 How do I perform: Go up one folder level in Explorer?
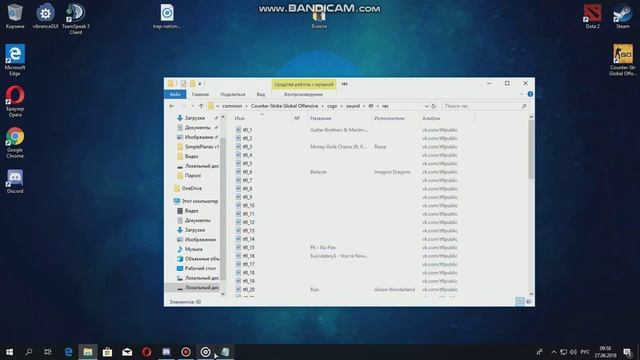[201, 106]
